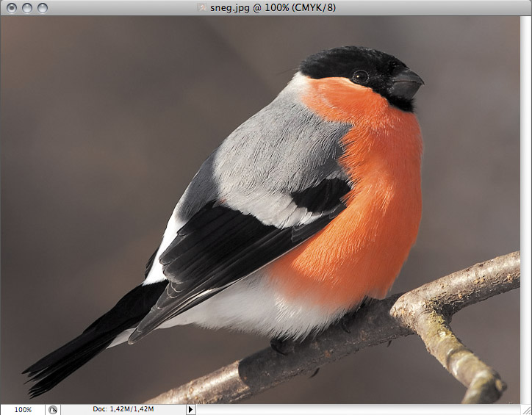This screenshot has height=415, width=532.
Task: Click the window resize grip corner
Action: 526,410
